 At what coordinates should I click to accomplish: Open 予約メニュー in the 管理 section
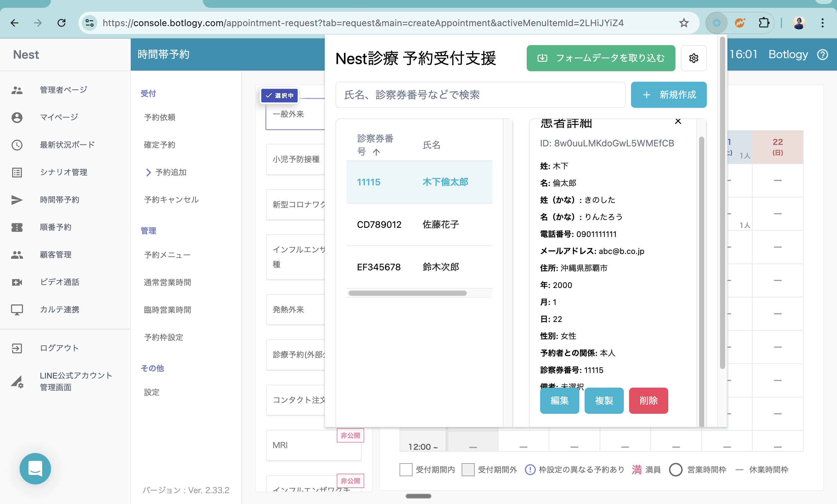click(x=167, y=255)
